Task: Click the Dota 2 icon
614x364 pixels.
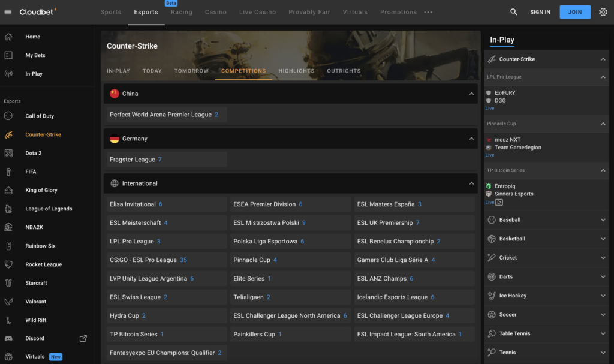Action: (8, 153)
